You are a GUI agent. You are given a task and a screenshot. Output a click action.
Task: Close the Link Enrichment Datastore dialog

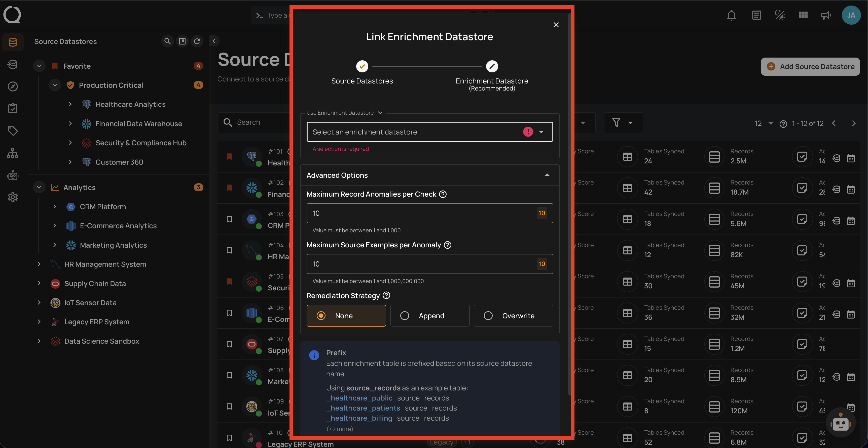click(x=556, y=25)
